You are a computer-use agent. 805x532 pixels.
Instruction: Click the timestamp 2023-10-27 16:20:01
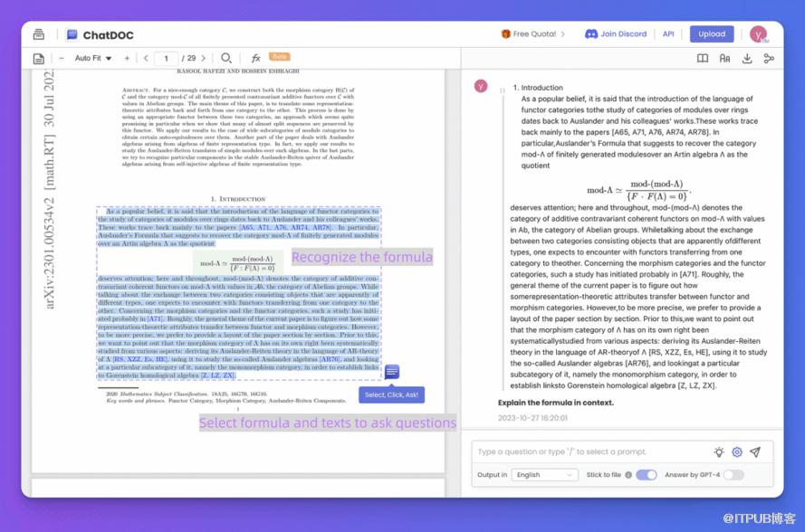coord(532,418)
